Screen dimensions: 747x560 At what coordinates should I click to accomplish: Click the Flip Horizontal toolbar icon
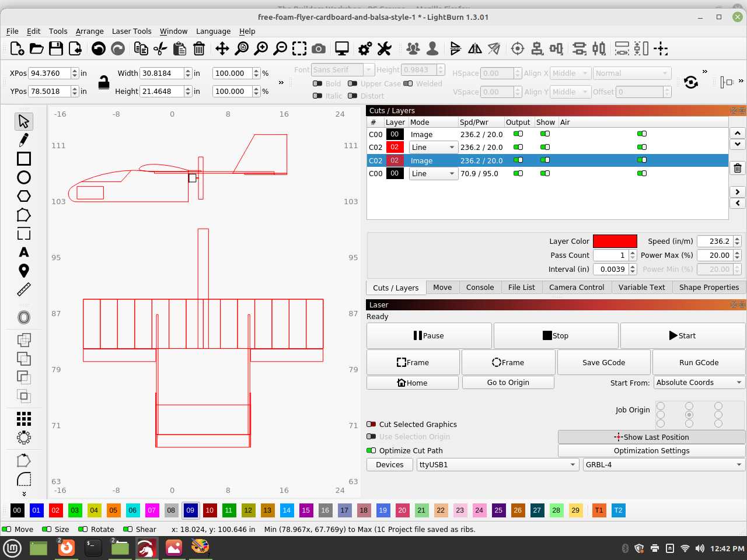475,48
